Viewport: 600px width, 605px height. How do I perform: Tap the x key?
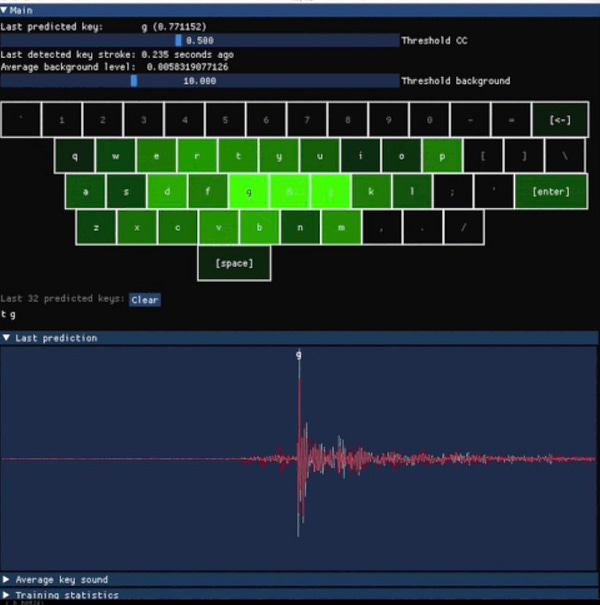[137, 227]
